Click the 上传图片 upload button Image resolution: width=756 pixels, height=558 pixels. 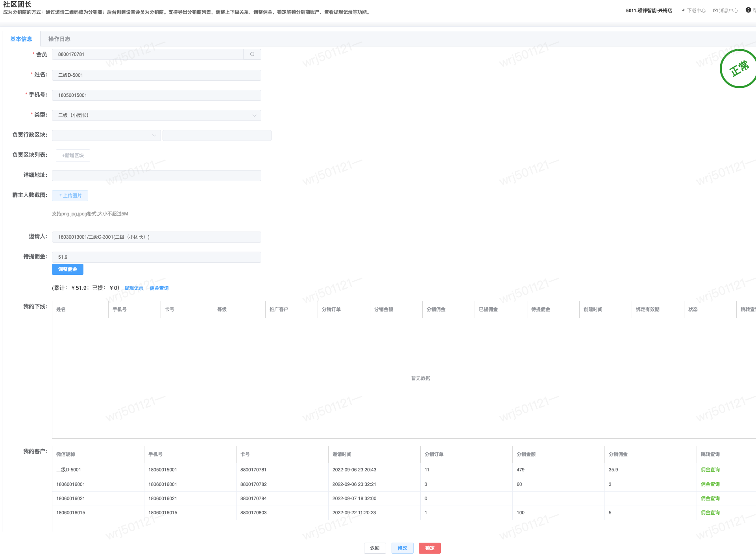pyautogui.click(x=70, y=196)
